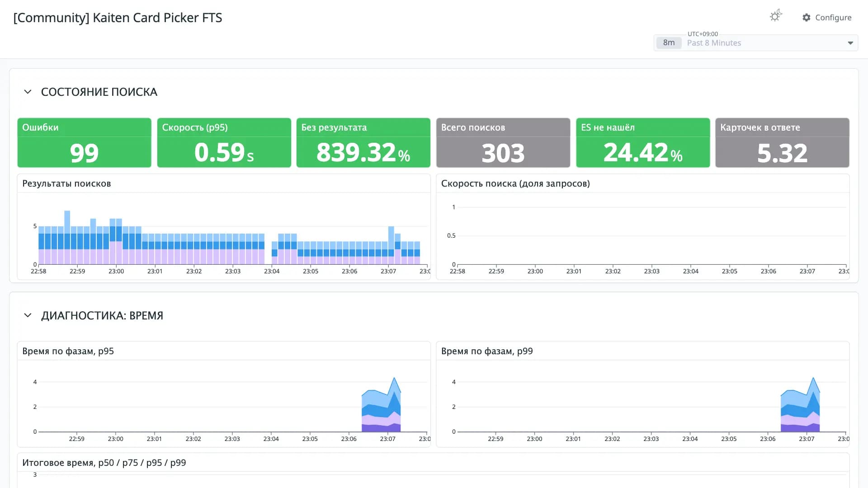Screen dimensions: 868x488
Task: Click the Время по фазам, p99 title
Action: 487,351
